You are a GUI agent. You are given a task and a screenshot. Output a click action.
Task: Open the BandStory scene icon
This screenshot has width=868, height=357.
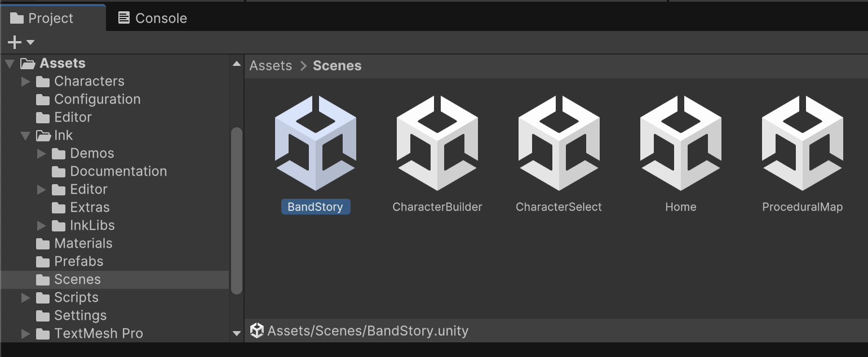coord(315,143)
